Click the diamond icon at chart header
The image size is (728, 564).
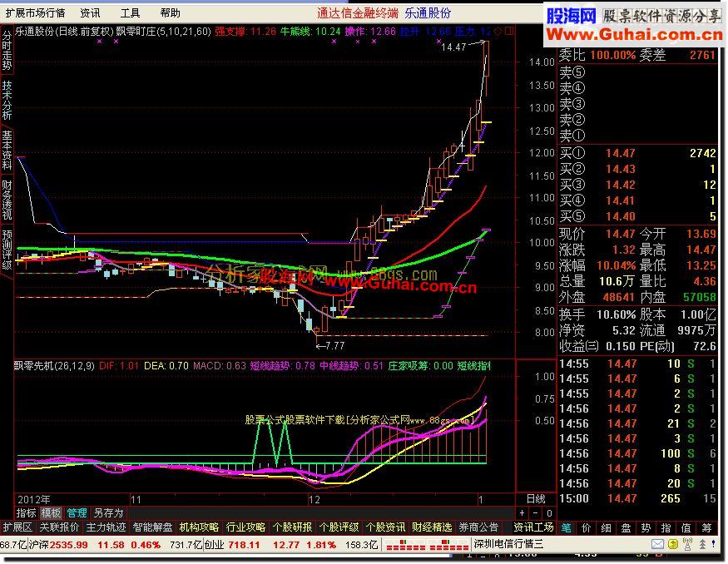click(x=498, y=31)
